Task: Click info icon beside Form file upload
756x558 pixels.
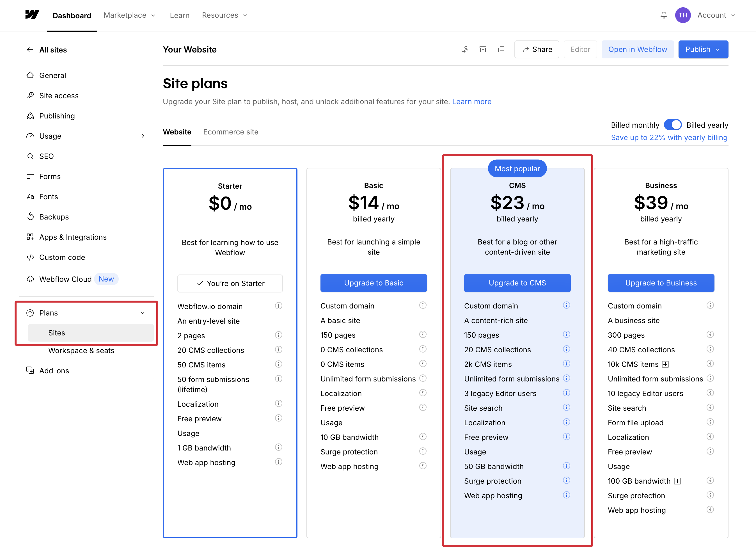Action: click(x=710, y=422)
